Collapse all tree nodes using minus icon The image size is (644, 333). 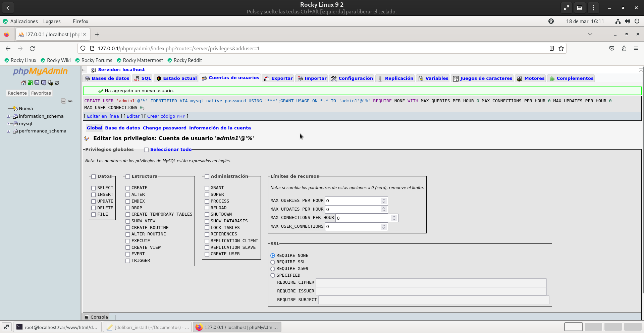(63, 101)
